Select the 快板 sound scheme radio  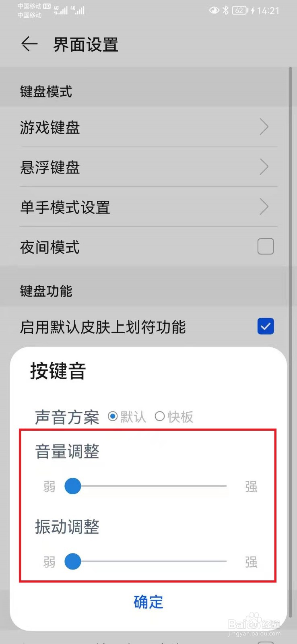pos(160,416)
